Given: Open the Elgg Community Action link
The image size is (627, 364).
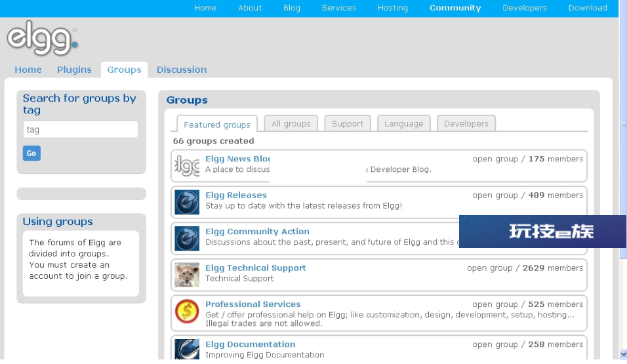Looking at the screenshot, I should [257, 232].
